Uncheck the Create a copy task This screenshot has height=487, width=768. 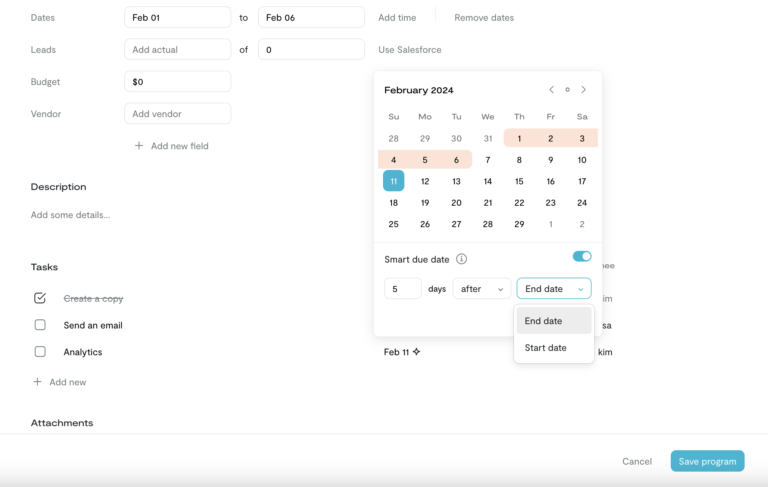40,298
